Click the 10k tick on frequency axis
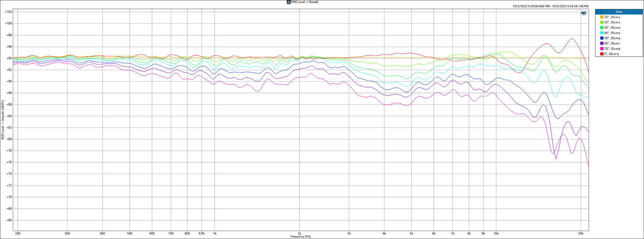The image size is (644, 239). pos(496,233)
